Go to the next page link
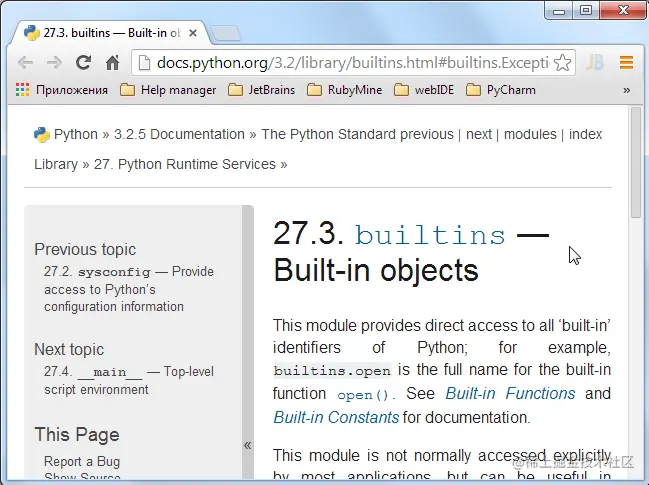649x485 pixels. click(x=479, y=134)
